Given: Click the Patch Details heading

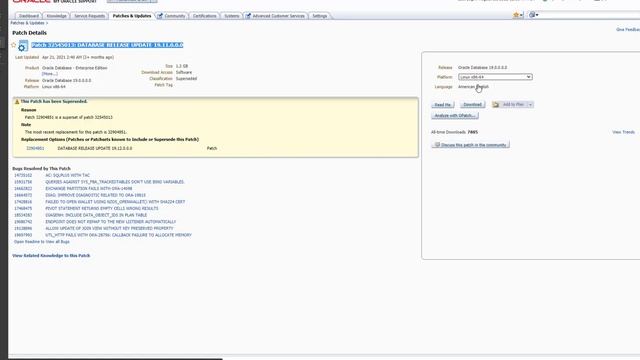Looking at the screenshot, I should coord(29,33).
